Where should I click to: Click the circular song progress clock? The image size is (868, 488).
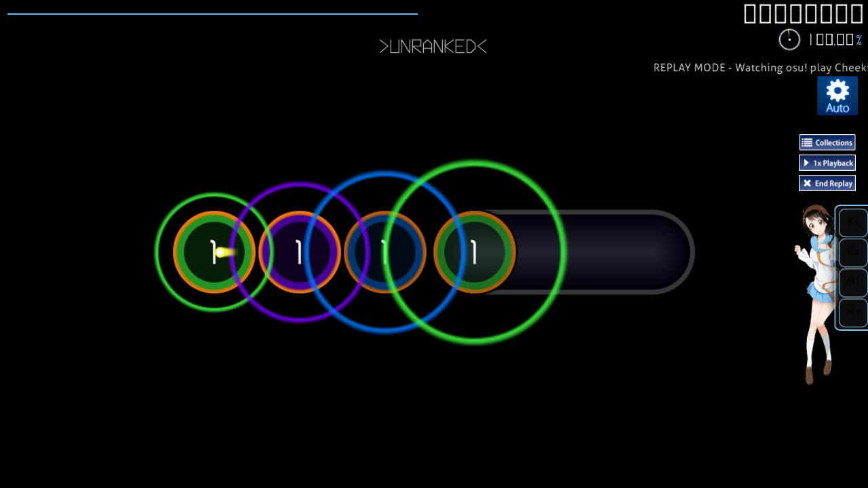(789, 39)
